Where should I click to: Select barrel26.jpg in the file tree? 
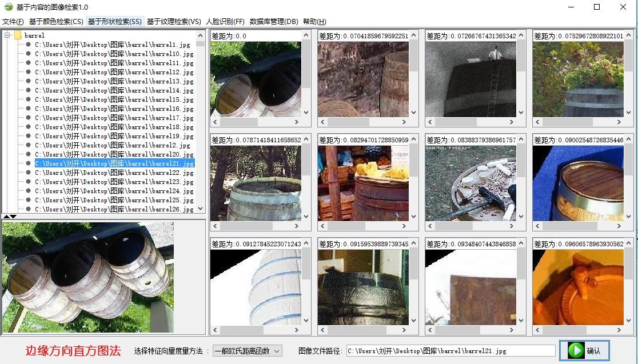coord(114,209)
